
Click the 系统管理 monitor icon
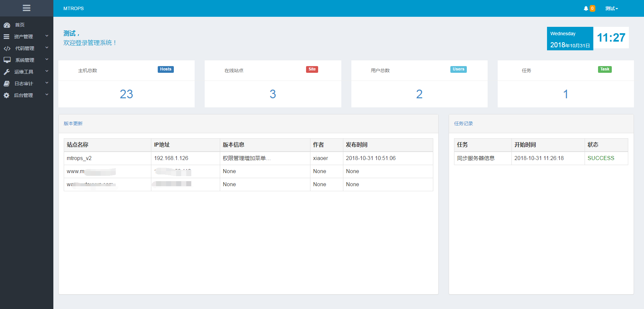pos(7,60)
